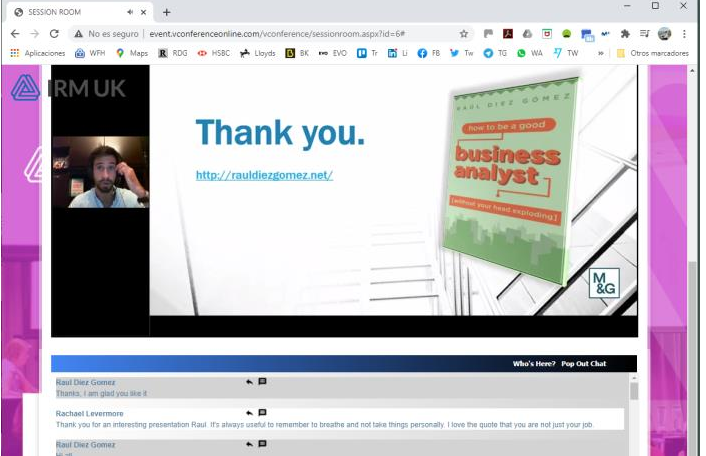Open comment icon on Rachael Levermore's message
This screenshot has height=456, width=706.
[262, 412]
